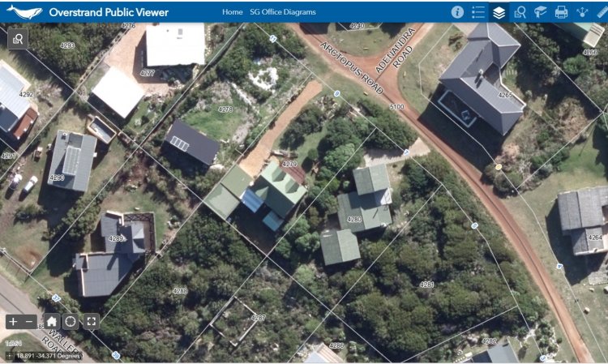
Task: Open the legend list icon
Action: [x=478, y=12]
